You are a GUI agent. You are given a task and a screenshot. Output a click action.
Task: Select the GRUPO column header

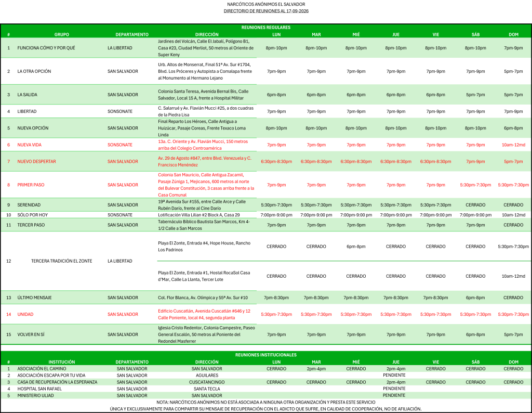62,34
